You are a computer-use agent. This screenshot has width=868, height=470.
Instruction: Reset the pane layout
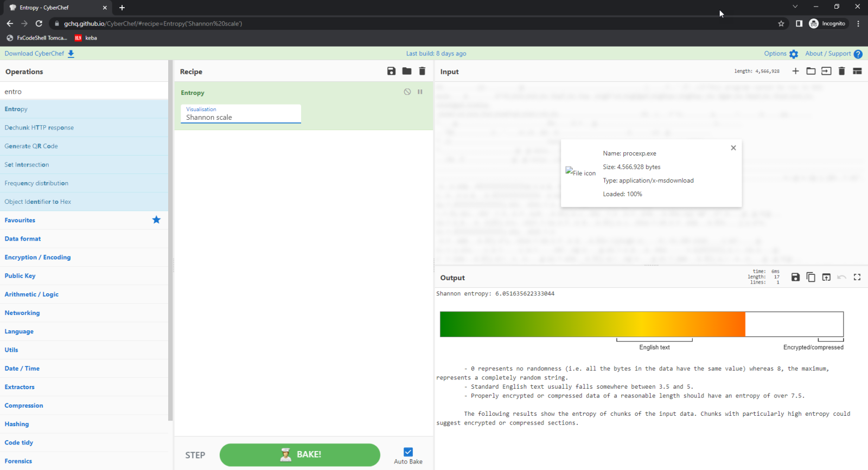(x=857, y=71)
